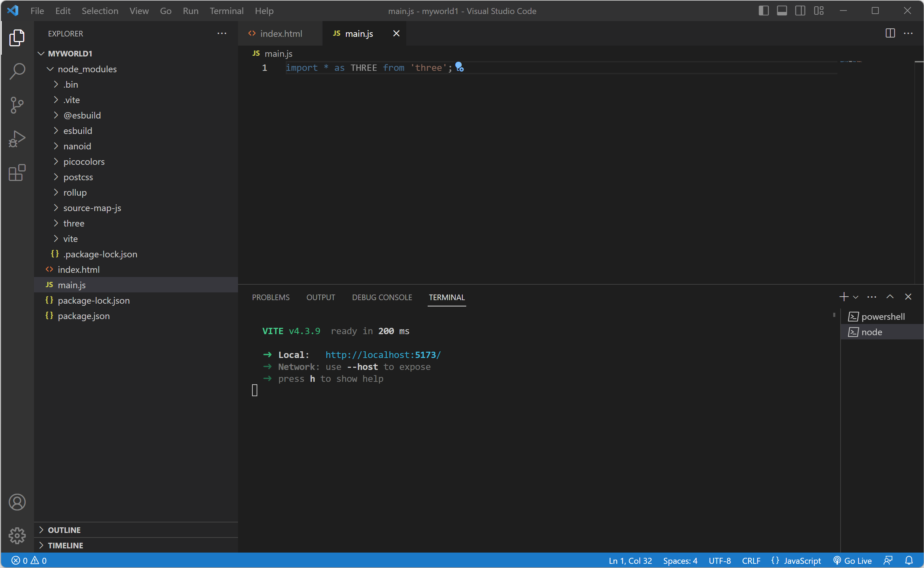The width and height of the screenshot is (924, 568).
Task: Open the Terminal menu
Action: coord(226,11)
